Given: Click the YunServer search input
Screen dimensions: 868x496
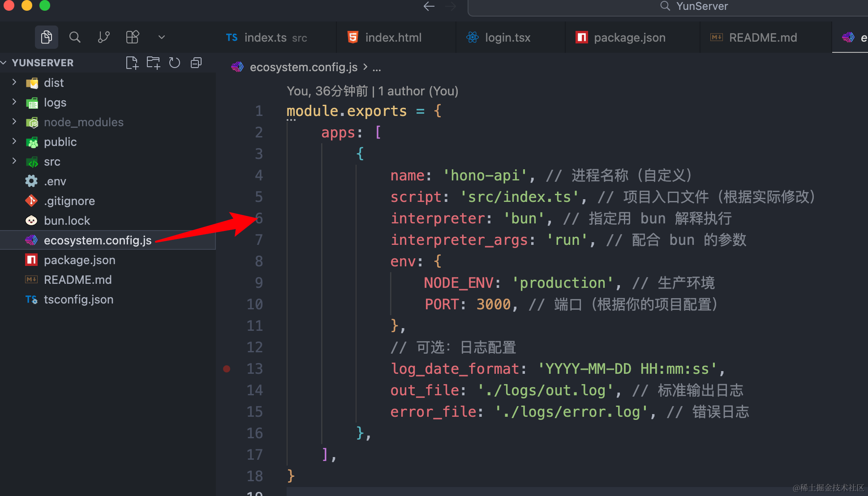Looking at the screenshot, I should (701, 6).
